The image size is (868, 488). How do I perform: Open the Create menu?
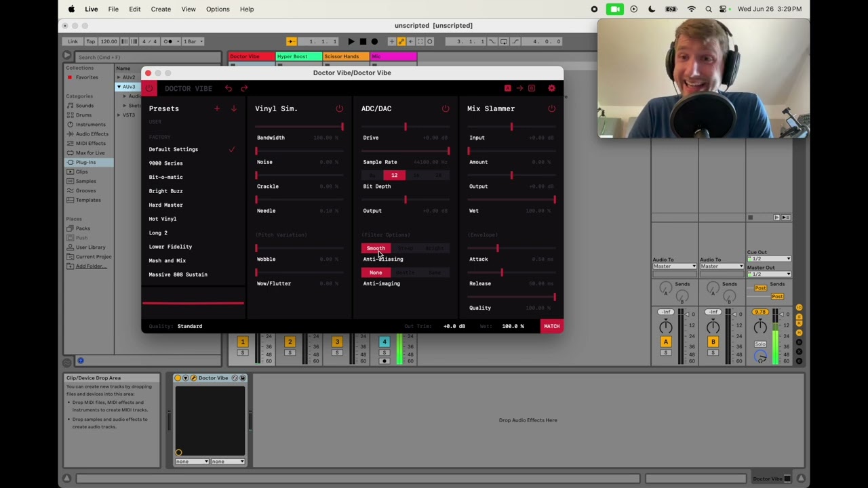coord(161,9)
